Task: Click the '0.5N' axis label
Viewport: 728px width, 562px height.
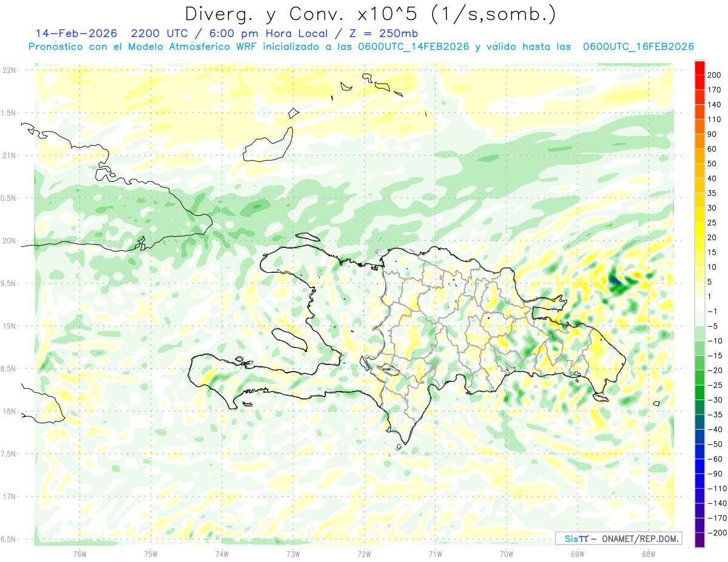Action: (x=8, y=198)
